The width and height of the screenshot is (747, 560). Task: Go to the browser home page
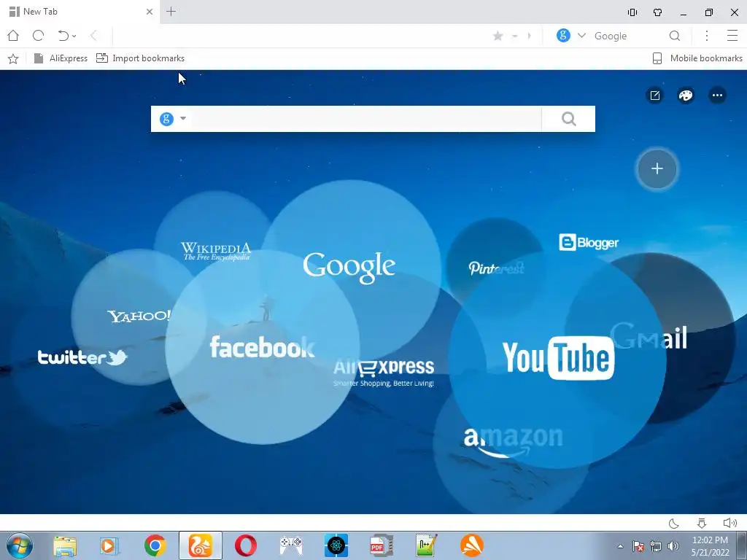pos(13,36)
